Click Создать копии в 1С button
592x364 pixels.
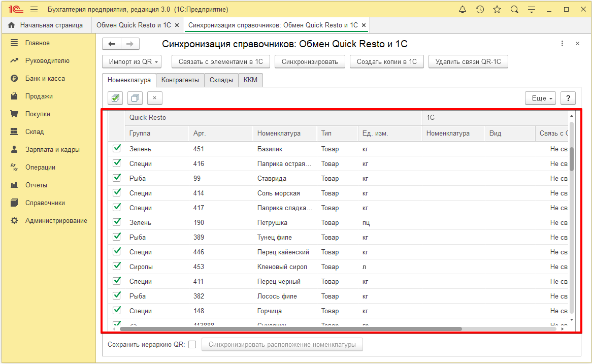387,61
